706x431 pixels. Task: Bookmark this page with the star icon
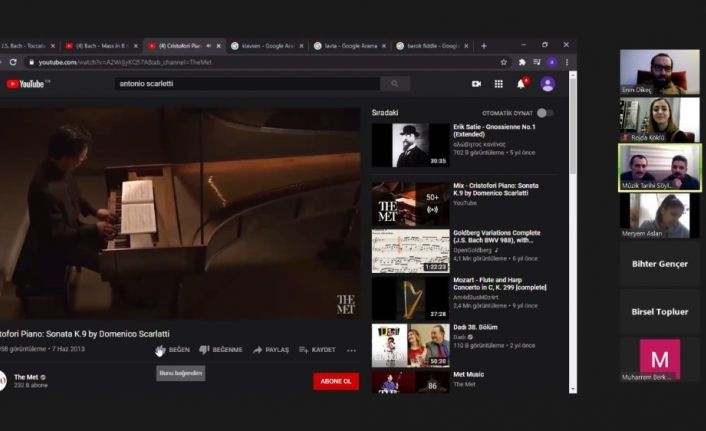click(504, 63)
